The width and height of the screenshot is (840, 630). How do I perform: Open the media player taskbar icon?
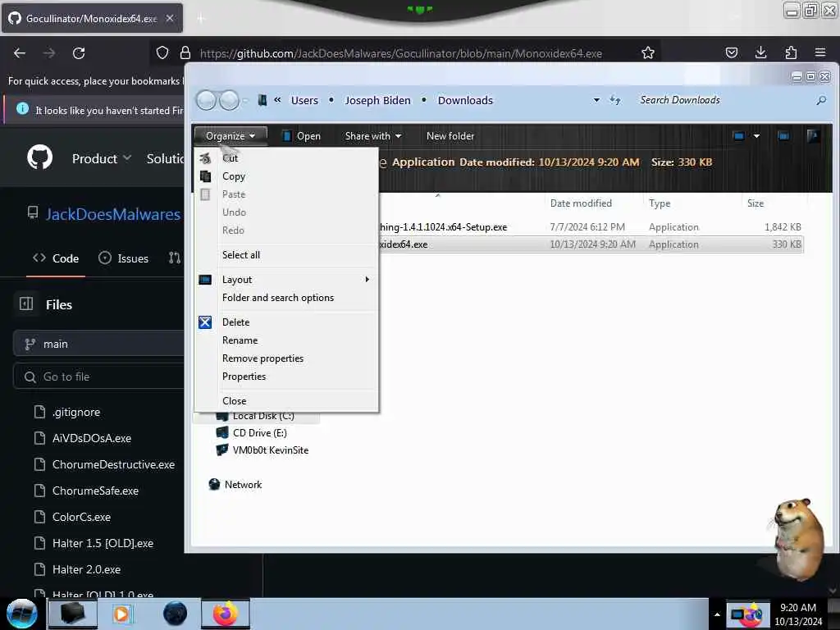(x=121, y=614)
